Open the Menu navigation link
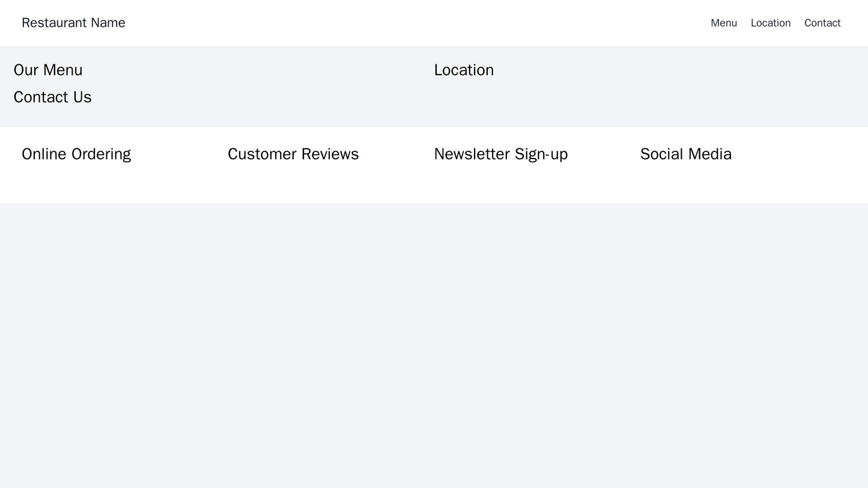The height and width of the screenshot is (488, 868). coord(723,23)
